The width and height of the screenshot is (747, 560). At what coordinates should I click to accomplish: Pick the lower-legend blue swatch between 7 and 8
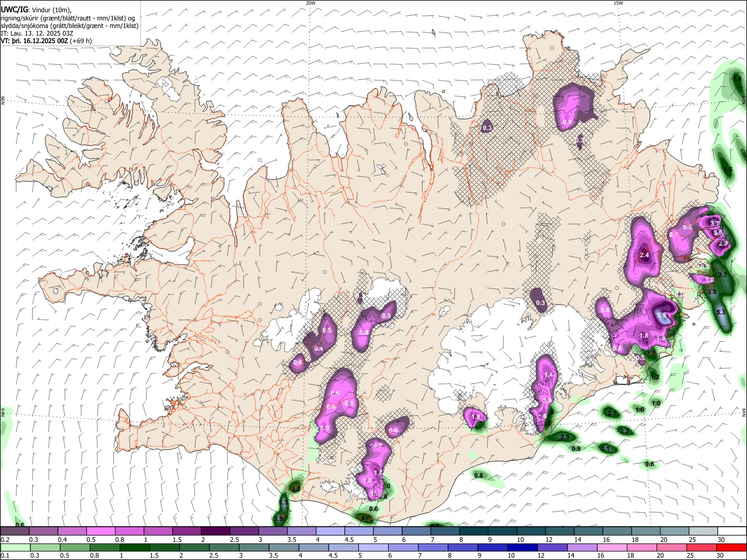click(x=434, y=547)
